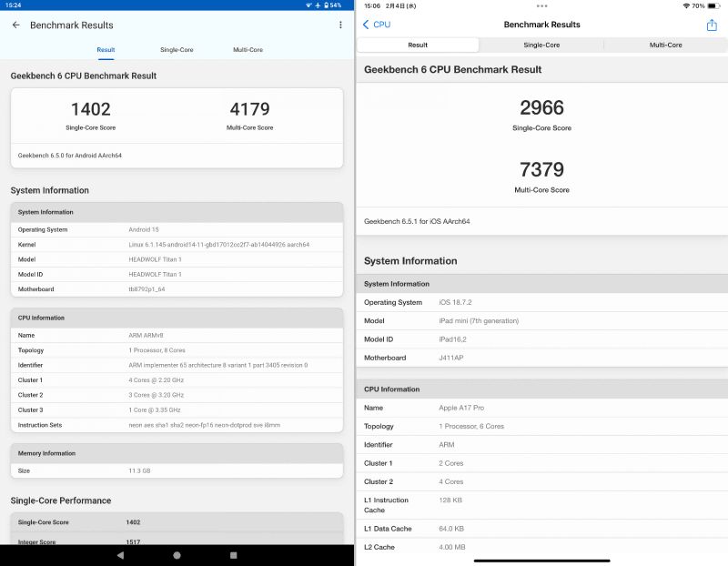Open the Multi-Core tab on Android
Image resolution: width=728 pixels, height=566 pixels.
point(248,50)
